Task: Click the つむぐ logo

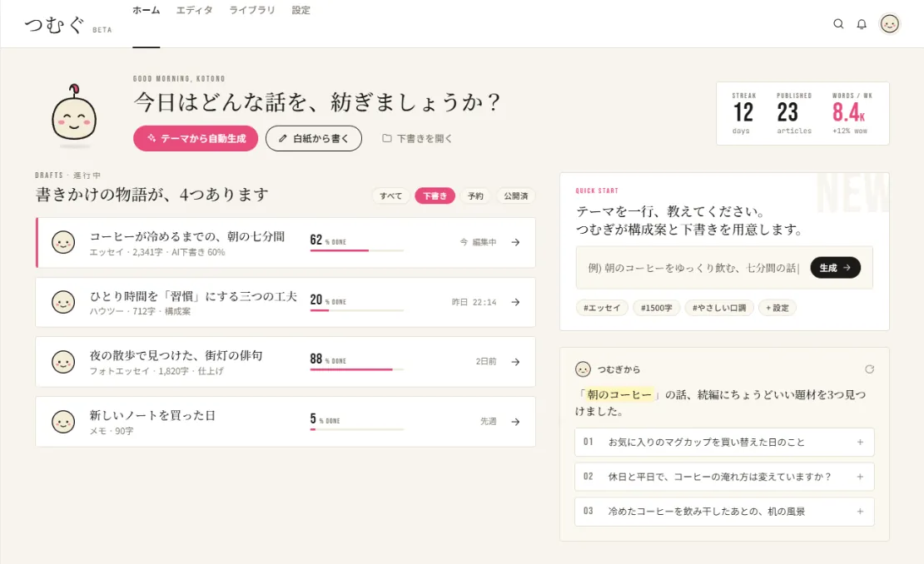Action: click(x=54, y=25)
